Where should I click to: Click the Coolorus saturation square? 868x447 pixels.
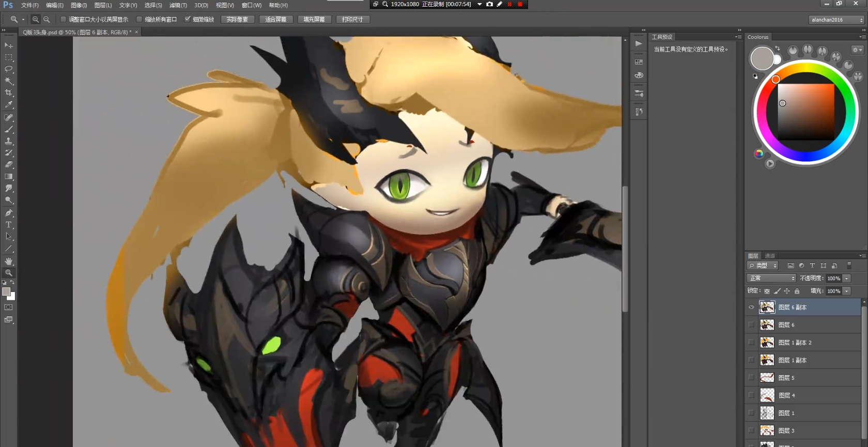coord(806,112)
